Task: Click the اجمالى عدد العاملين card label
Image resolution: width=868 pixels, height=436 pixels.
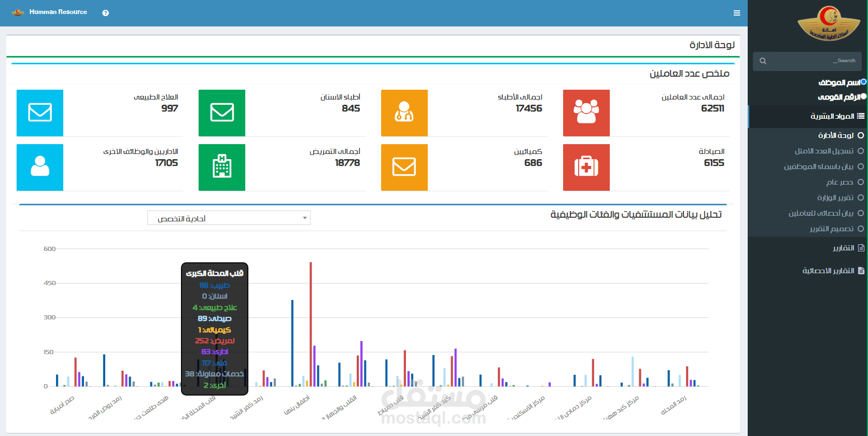Action: [x=693, y=97]
